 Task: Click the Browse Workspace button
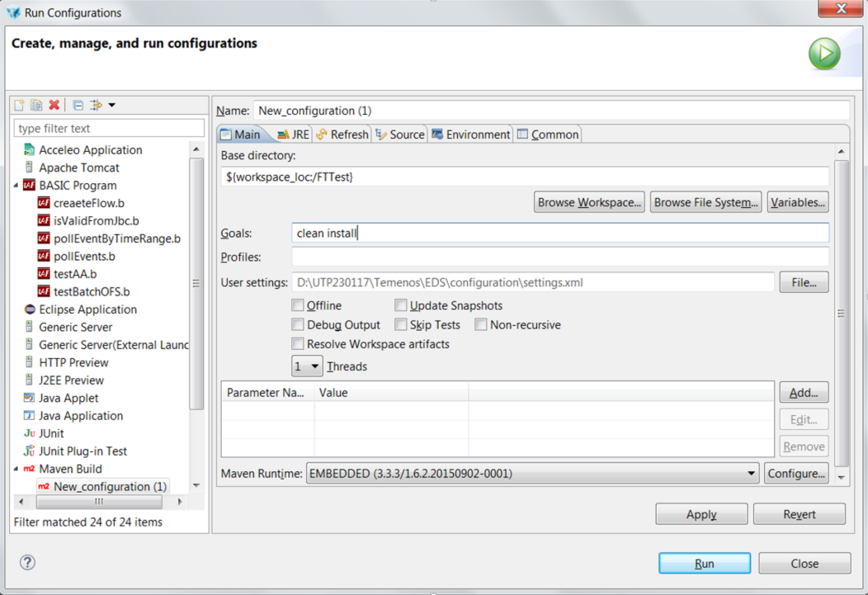tap(589, 202)
